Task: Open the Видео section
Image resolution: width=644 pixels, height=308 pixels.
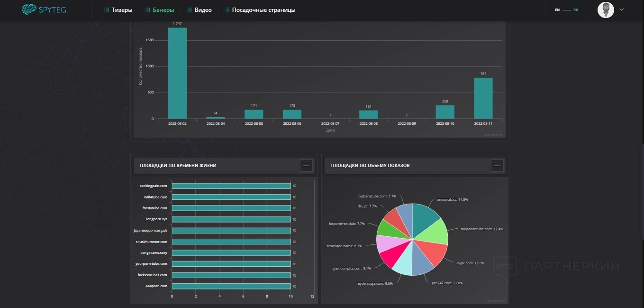Action: click(x=203, y=10)
